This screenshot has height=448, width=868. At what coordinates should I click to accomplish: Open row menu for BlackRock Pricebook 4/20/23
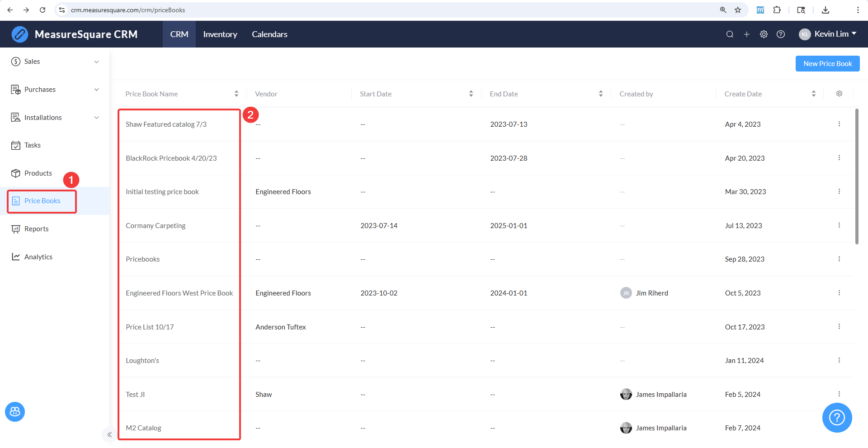(x=839, y=158)
